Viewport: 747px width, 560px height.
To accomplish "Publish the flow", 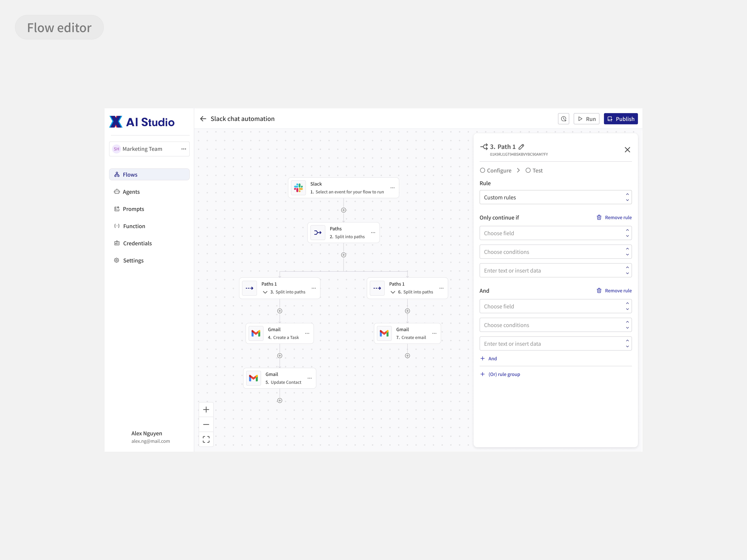I will tap(621, 119).
